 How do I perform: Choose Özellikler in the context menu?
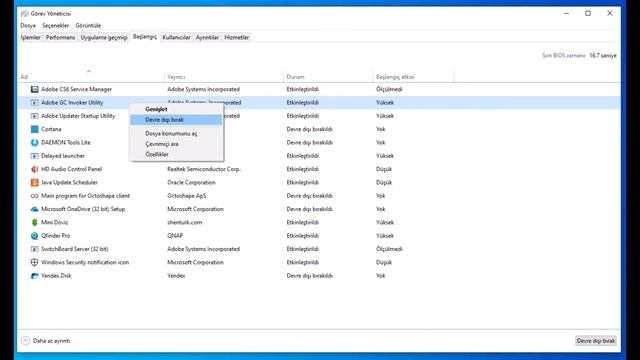coord(176,154)
